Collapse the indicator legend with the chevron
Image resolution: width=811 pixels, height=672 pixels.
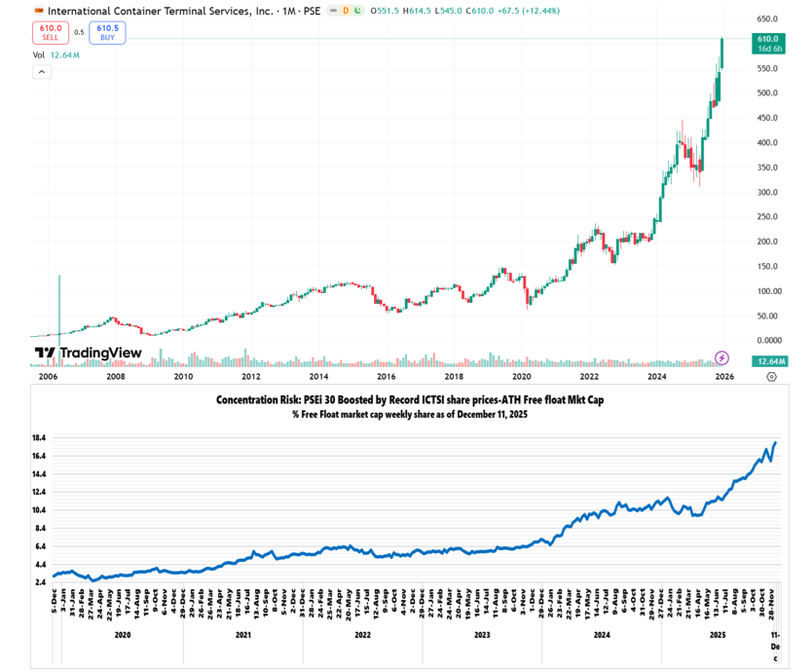click(42, 72)
